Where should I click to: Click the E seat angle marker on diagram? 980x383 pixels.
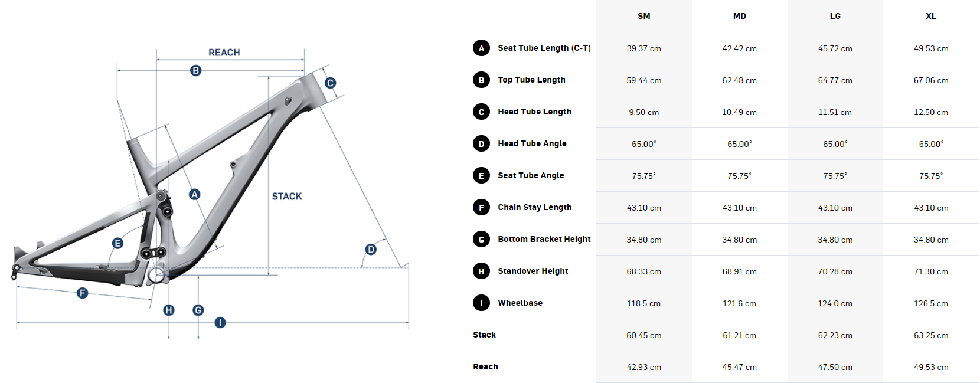(x=117, y=243)
